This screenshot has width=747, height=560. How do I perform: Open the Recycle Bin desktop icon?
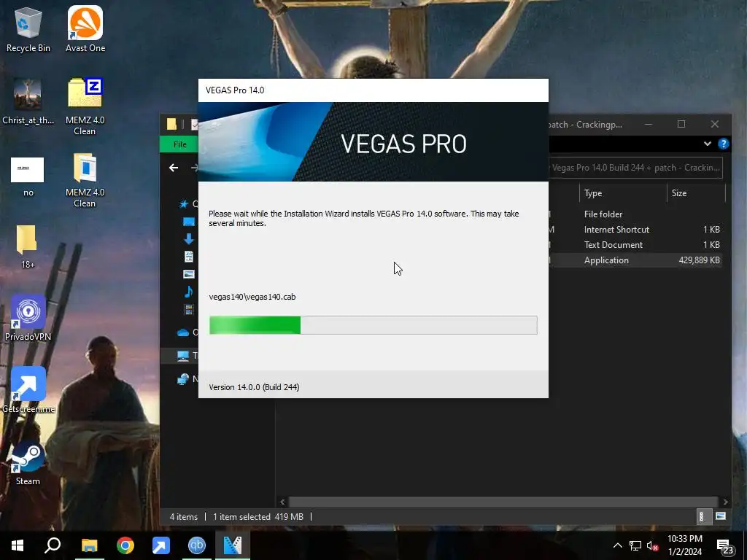[28, 29]
